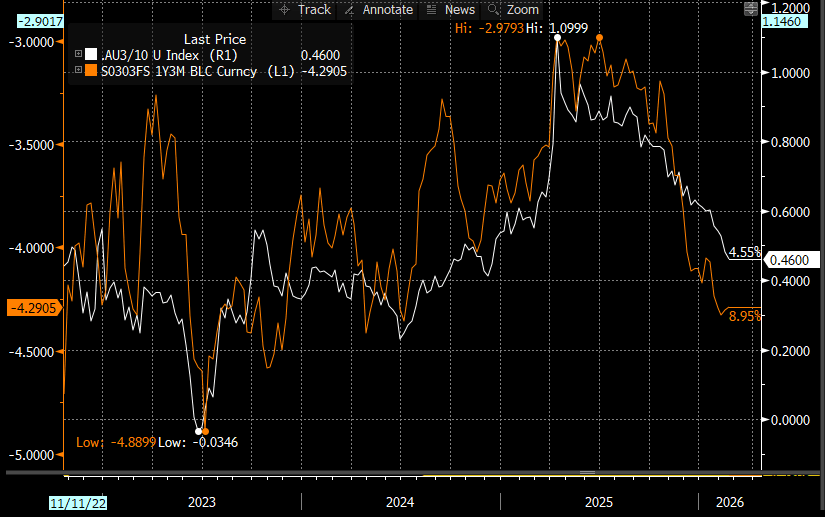Click the S0303FS 1Y3M BLC Curncy legend label
This screenshot has height=517, width=825.
click(197, 72)
